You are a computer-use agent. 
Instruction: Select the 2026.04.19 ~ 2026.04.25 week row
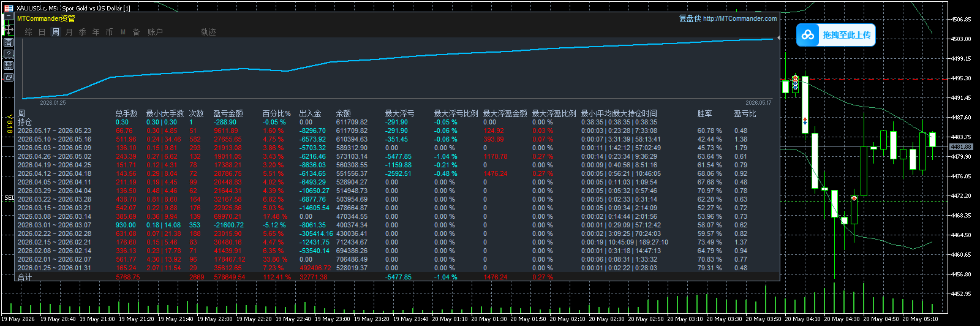point(397,165)
